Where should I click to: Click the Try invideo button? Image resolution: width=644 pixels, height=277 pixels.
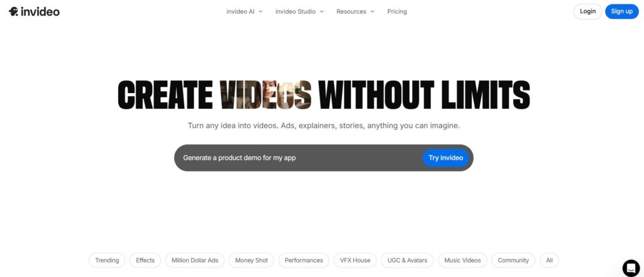point(446,158)
